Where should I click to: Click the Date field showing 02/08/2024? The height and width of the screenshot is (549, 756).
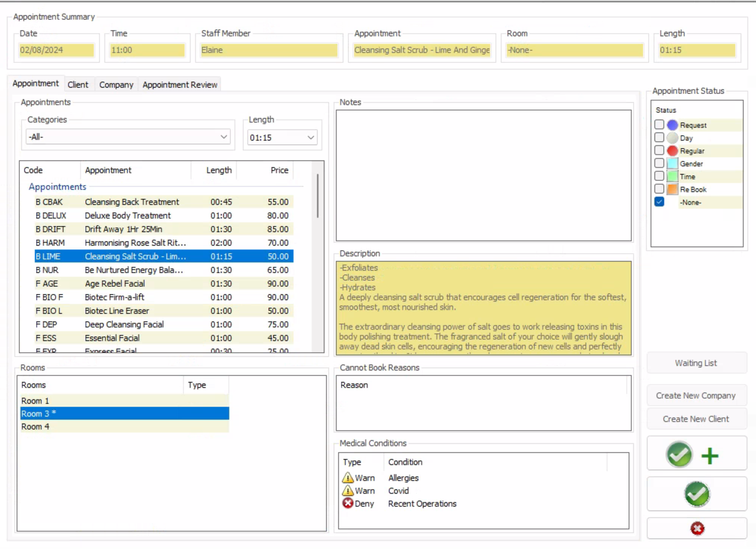(x=56, y=50)
